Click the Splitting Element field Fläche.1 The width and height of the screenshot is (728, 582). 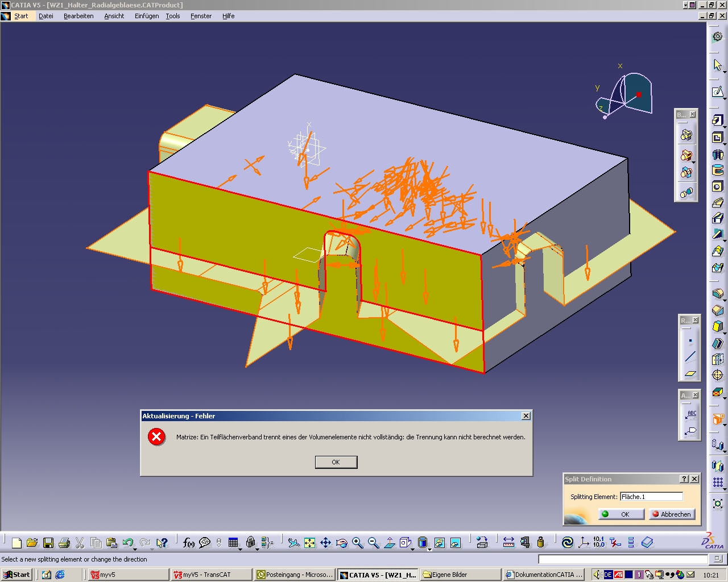click(x=651, y=497)
